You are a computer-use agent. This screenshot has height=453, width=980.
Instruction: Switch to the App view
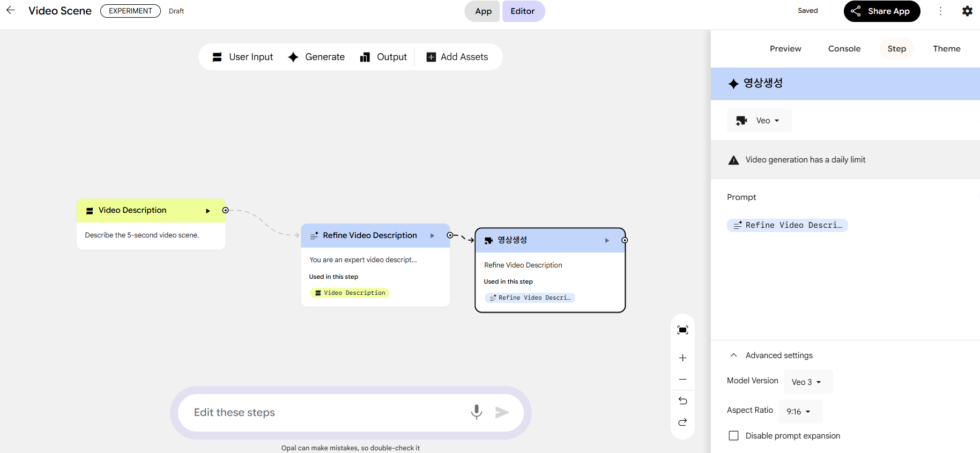point(483,11)
